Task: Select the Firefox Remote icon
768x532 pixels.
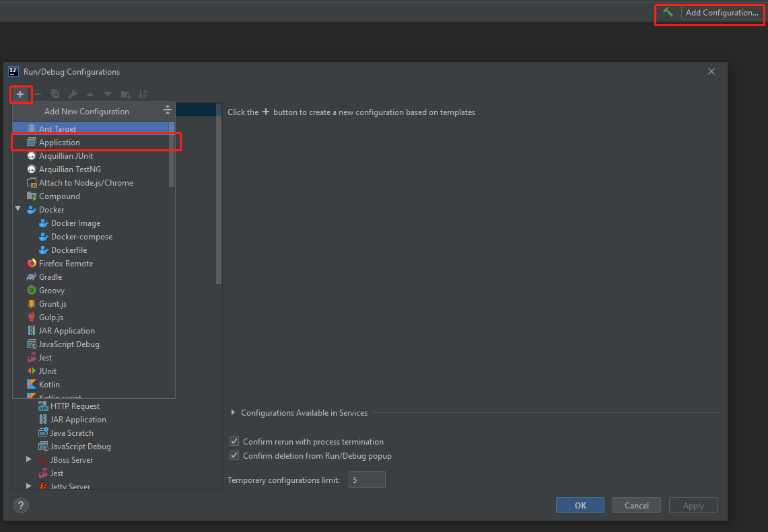Action: (31, 263)
